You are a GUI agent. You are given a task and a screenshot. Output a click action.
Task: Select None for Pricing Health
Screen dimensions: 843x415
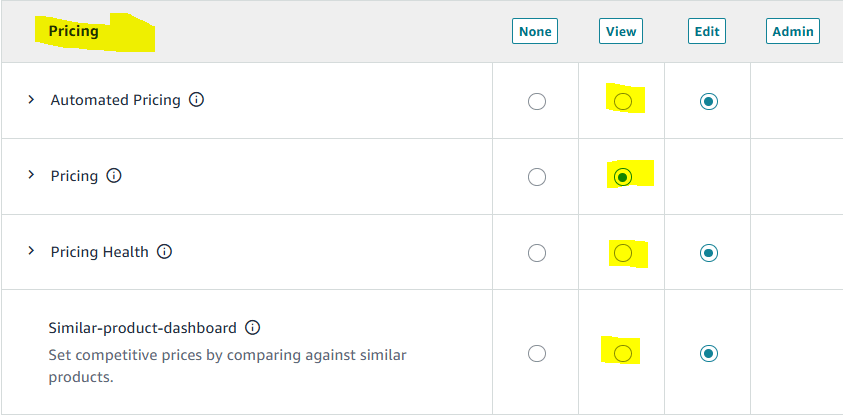point(537,253)
